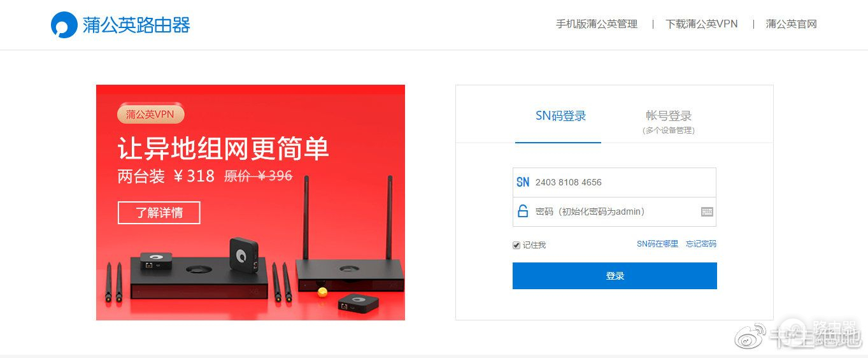868x358 pixels.
Task: Click the red router promotion banner image
Action: point(250,203)
